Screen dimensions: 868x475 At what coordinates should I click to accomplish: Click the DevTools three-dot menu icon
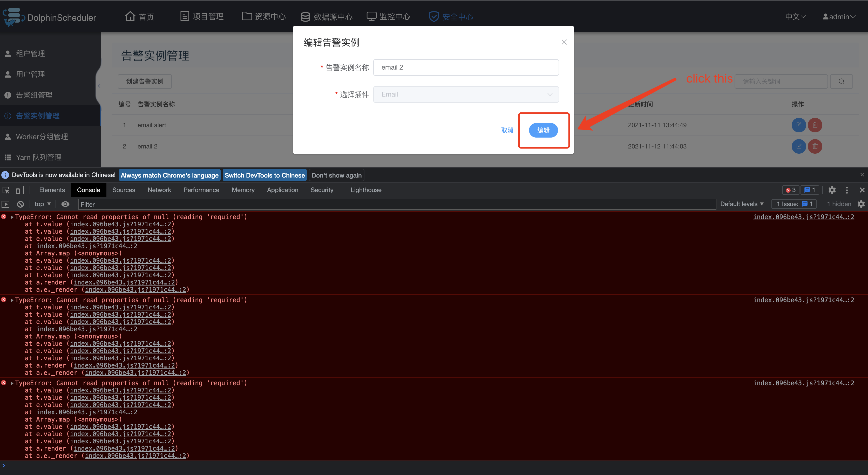[847, 190]
